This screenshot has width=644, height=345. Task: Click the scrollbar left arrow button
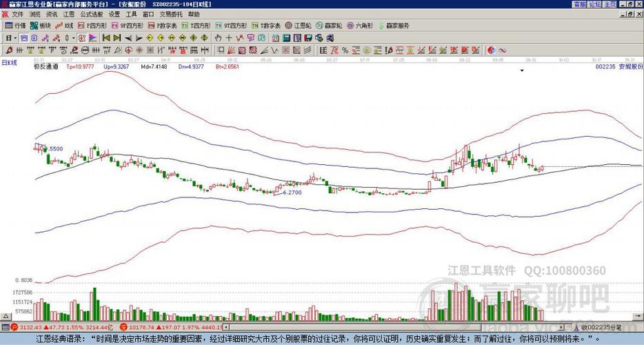point(226,327)
